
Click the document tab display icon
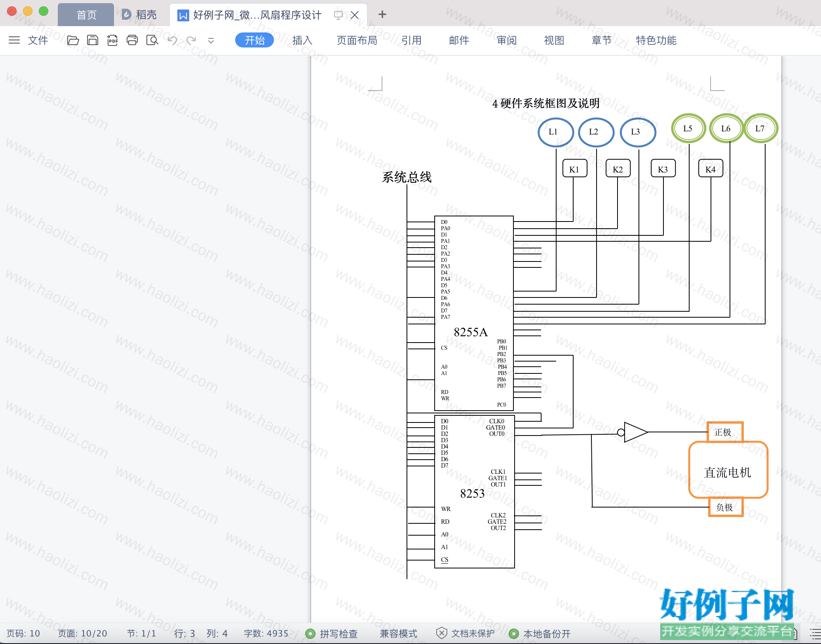coord(338,15)
